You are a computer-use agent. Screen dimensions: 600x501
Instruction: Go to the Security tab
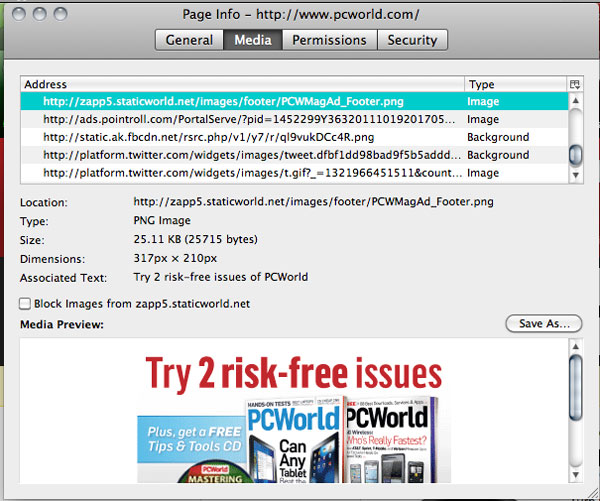[x=412, y=40]
